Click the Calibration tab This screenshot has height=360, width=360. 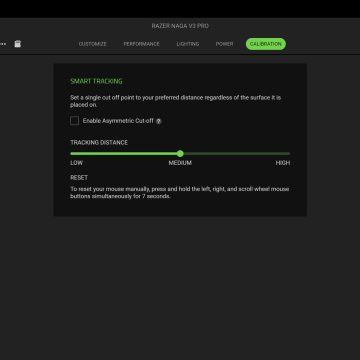tap(266, 44)
